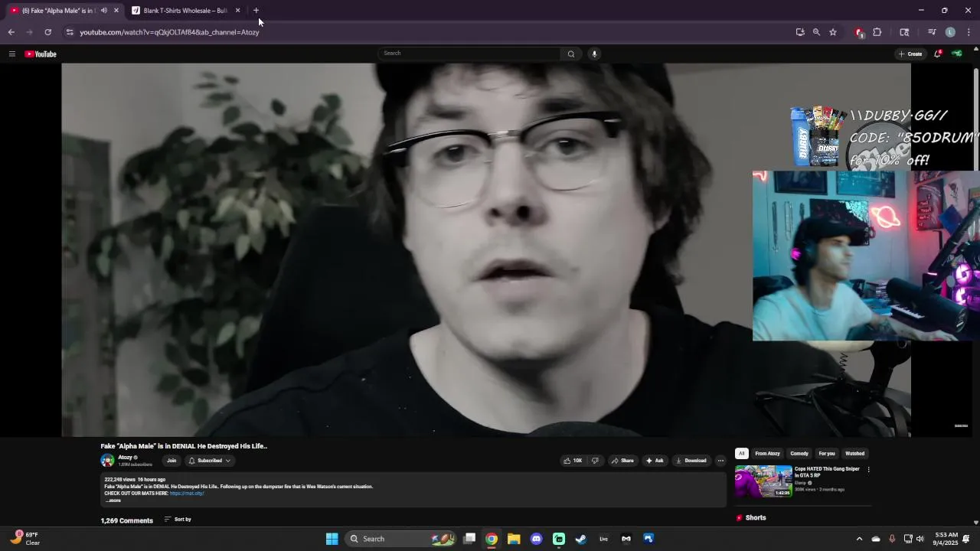
Task: Reload the page
Action: point(47,32)
